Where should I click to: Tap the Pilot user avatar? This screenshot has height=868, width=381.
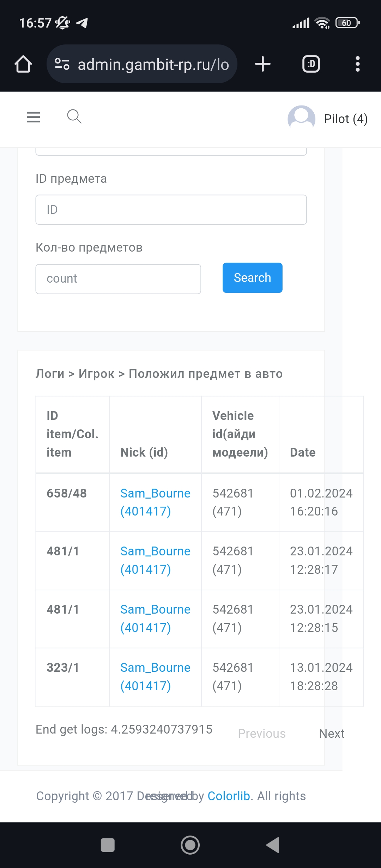(x=301, y=119)
